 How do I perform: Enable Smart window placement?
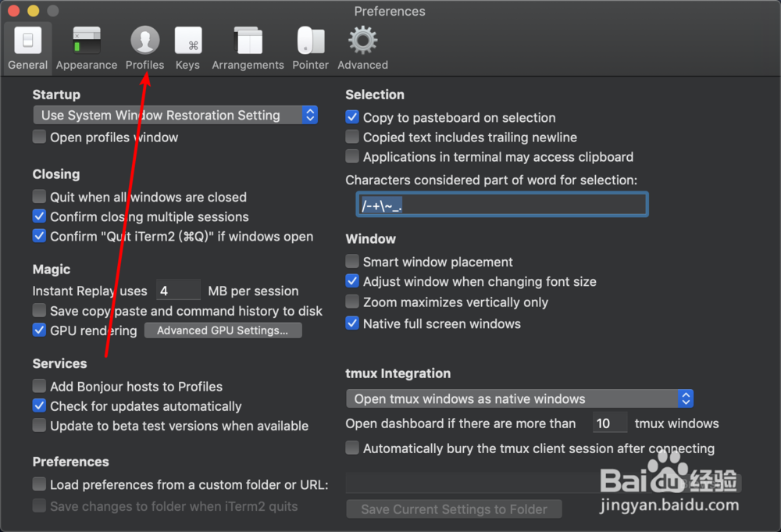point(352,261)
